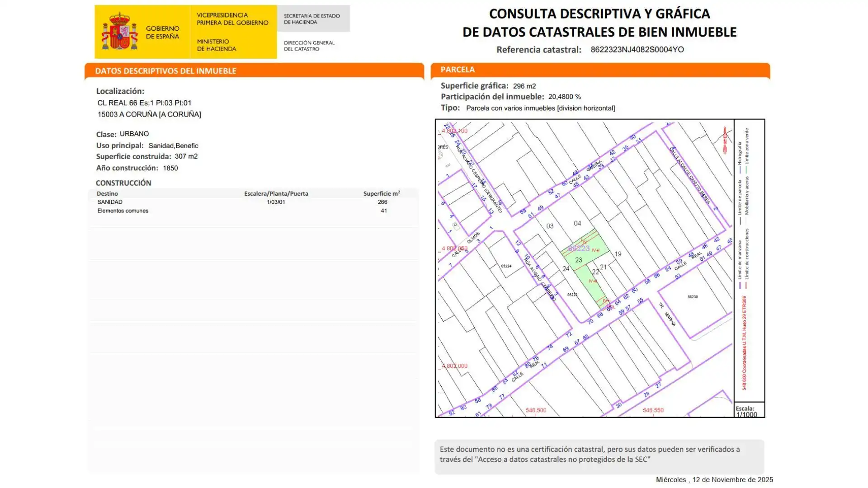Click the coordinate label '548,500' on map
The height and width of the screenshot is (488, 868).
click(536, 410)
